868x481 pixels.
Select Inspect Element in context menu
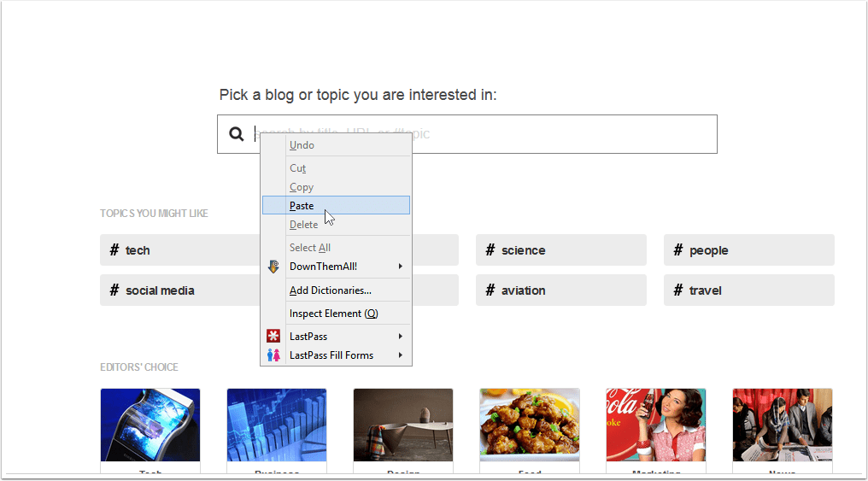pyautogui.click(x=333, y=314)
